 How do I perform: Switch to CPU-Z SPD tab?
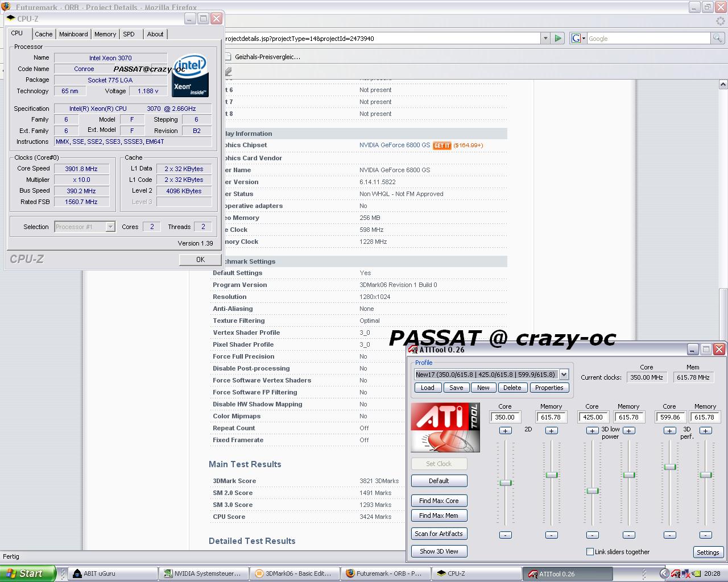129,34
